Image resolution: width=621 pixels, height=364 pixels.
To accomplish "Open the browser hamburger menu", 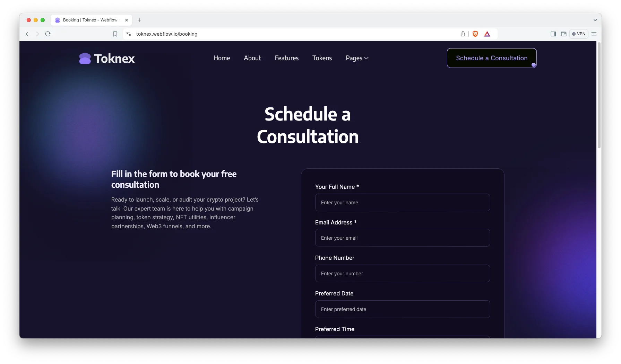I will click(594, 34).
